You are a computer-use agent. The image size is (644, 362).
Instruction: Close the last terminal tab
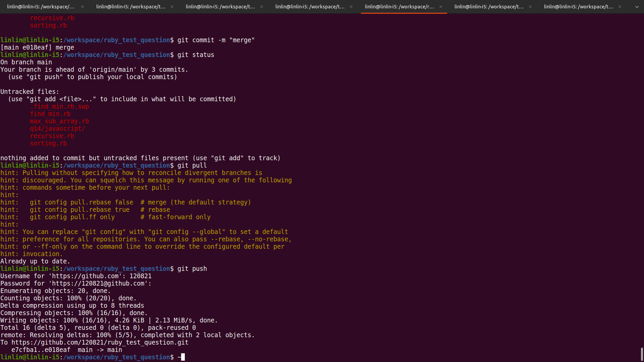tap(620, 7)
